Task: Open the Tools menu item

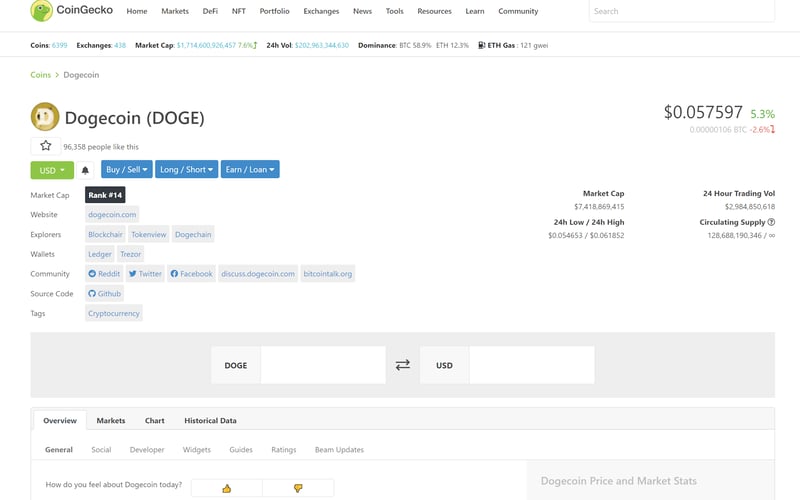Action: 394,11
